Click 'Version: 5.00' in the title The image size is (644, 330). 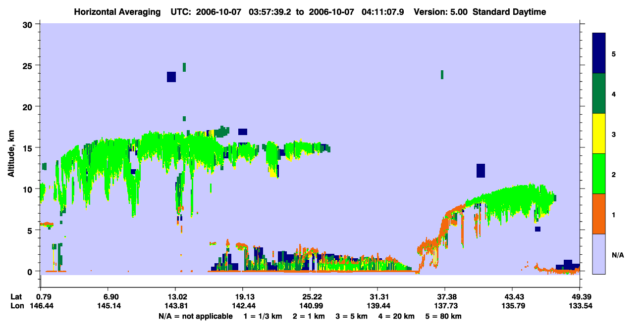[x=441, y=12]
